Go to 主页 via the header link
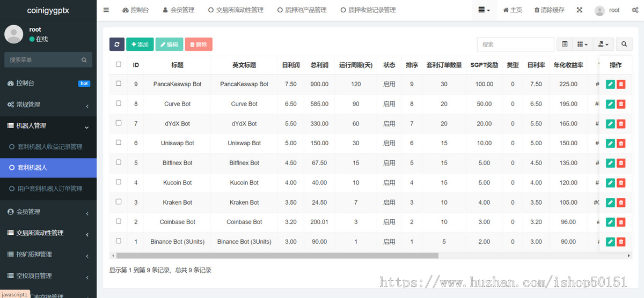 click(513, 10)
